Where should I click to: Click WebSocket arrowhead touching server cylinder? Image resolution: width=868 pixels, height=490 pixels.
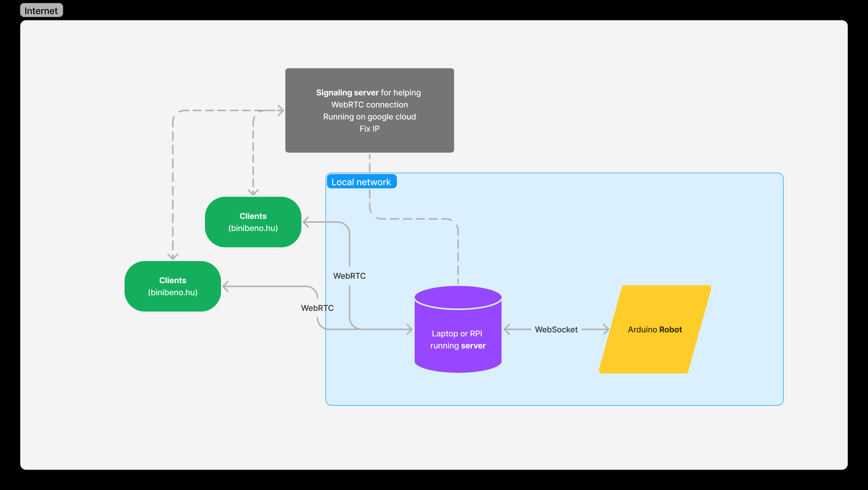point(507,329)
